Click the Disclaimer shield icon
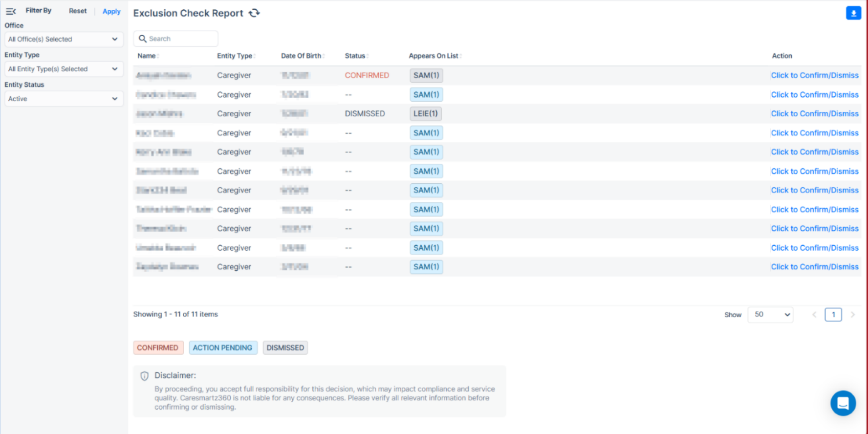Viewport: 868px width, 434px height. point(144,376)
